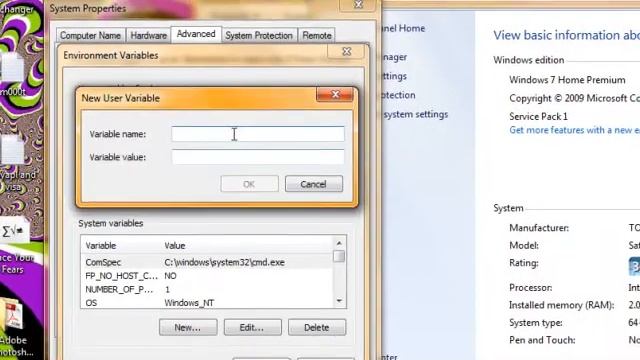Click the system variables scrollbar thumb

click(339, 256)
